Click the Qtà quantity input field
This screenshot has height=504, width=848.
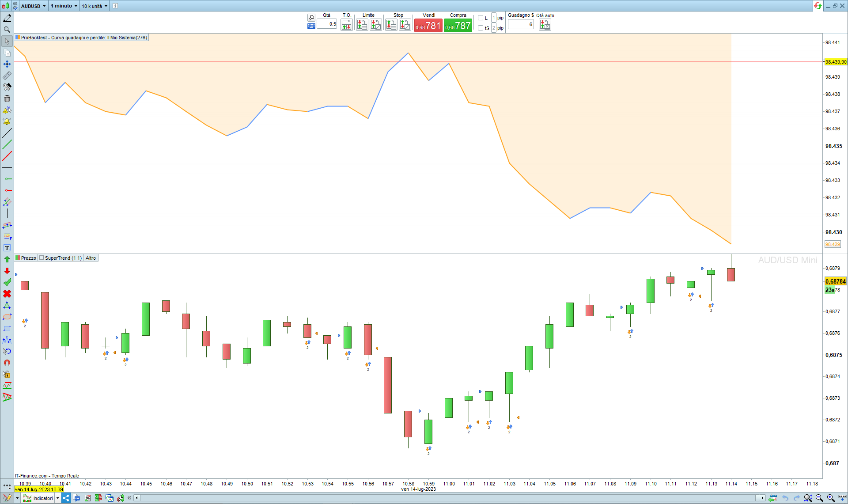[x=327, y=24]
